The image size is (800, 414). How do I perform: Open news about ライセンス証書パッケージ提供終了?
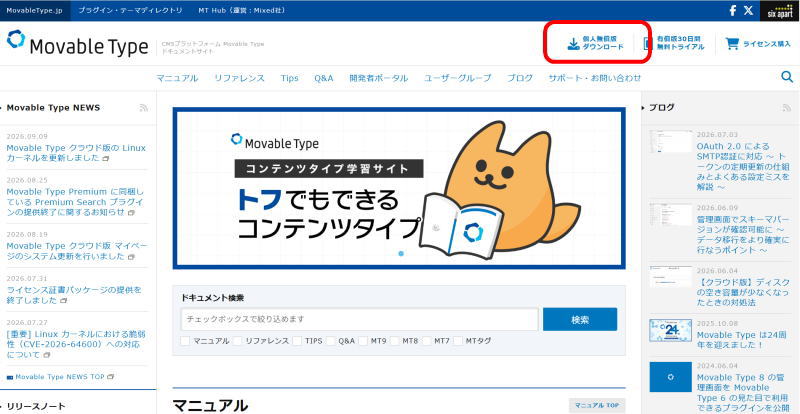coord(74,295)
